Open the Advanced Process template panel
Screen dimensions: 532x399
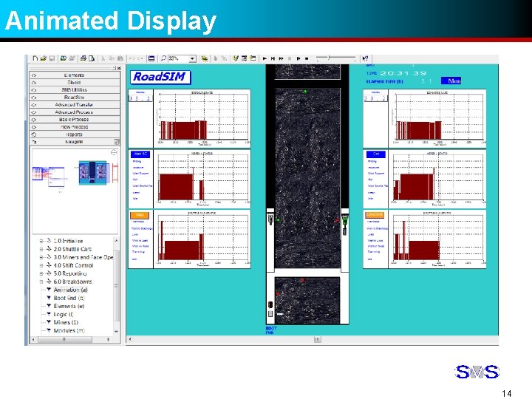pos(75,112)
